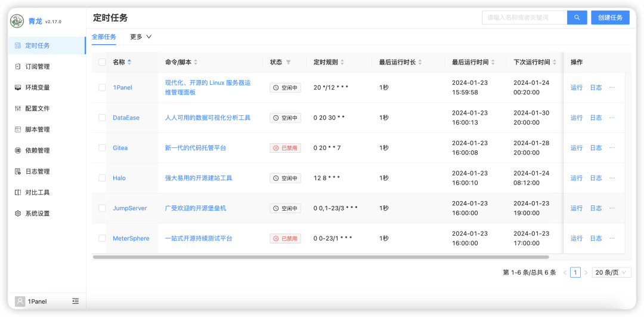Open the 一站式开源持续测试平台 command link
Viewport: 644px width, 317px height.
tap(199, 238)
